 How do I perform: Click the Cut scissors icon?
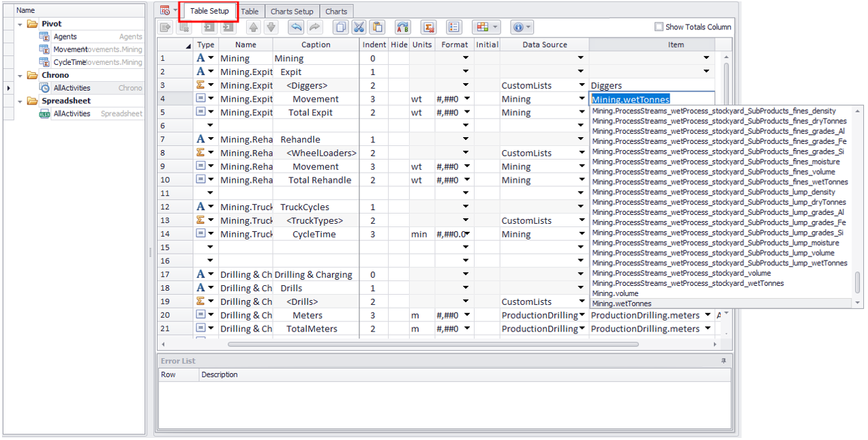coord(359,27)
